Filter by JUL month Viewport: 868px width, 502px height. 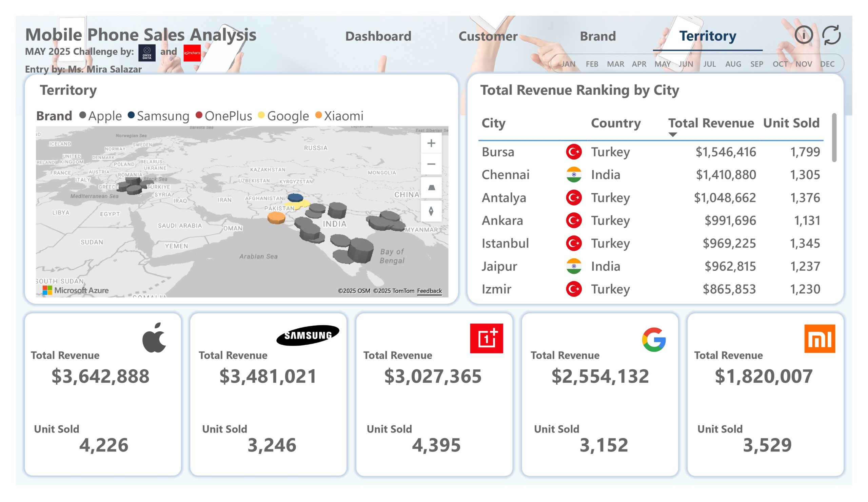710,64
